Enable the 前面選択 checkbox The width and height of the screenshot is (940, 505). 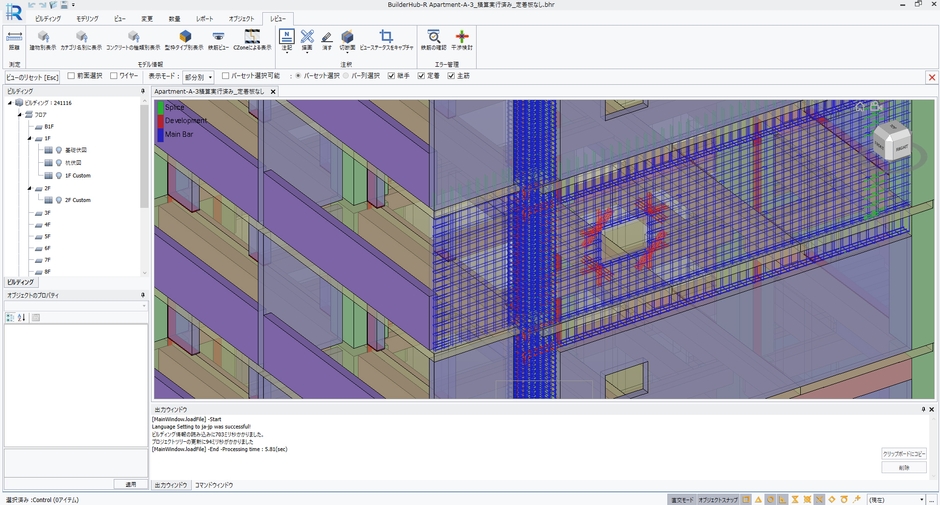click(71, 76)
